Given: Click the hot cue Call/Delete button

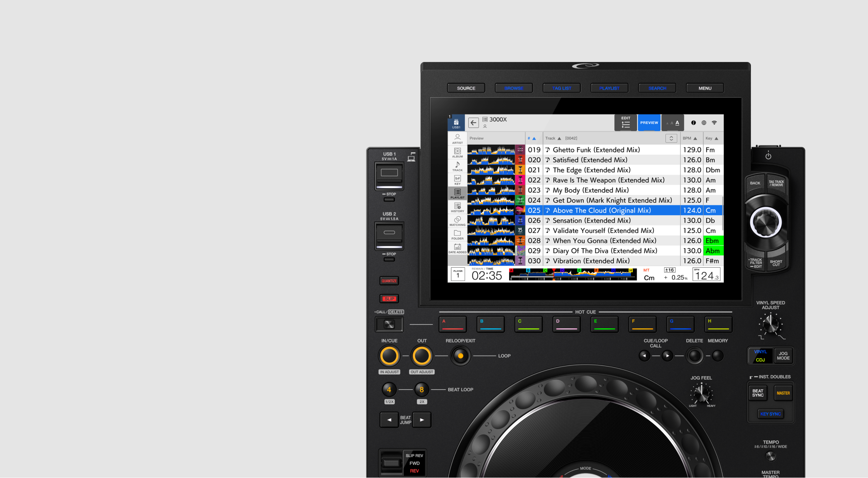Looking at the screenshot, I should [x=389, y=324].
